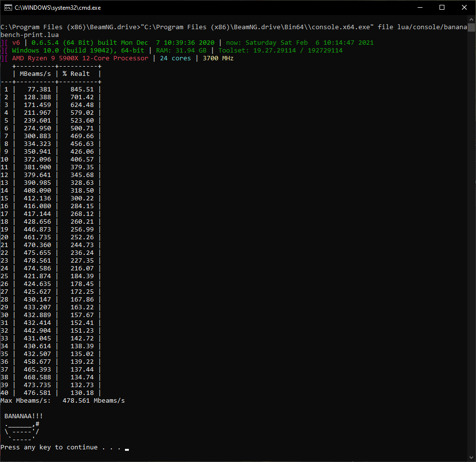The image size is (476, 462).
Task: Click the value 475.655 in row 22
Action: pos(37,252)
